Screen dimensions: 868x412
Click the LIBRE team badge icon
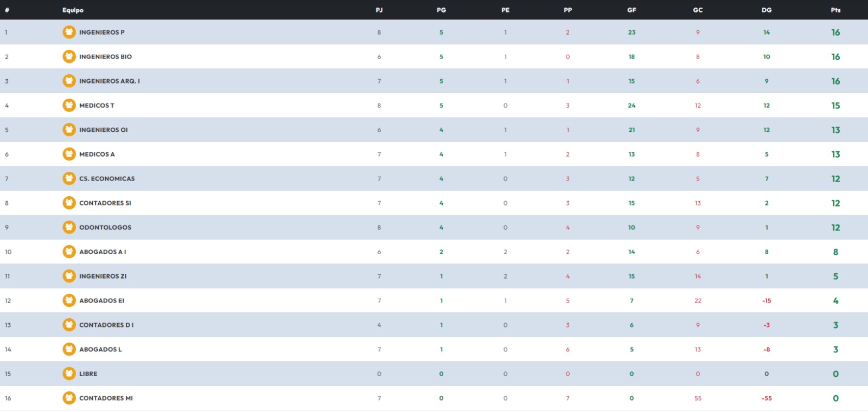[x=69, y=374]
